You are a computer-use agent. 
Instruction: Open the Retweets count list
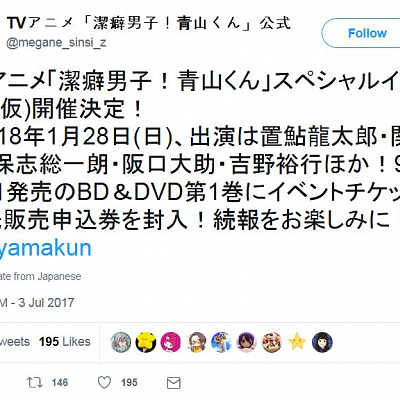click(15, 342)
